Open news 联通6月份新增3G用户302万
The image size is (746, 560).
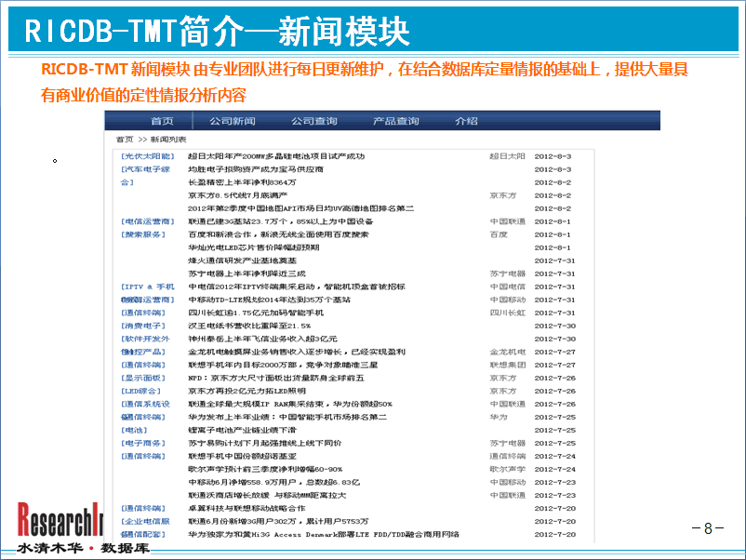pos(278,522)
